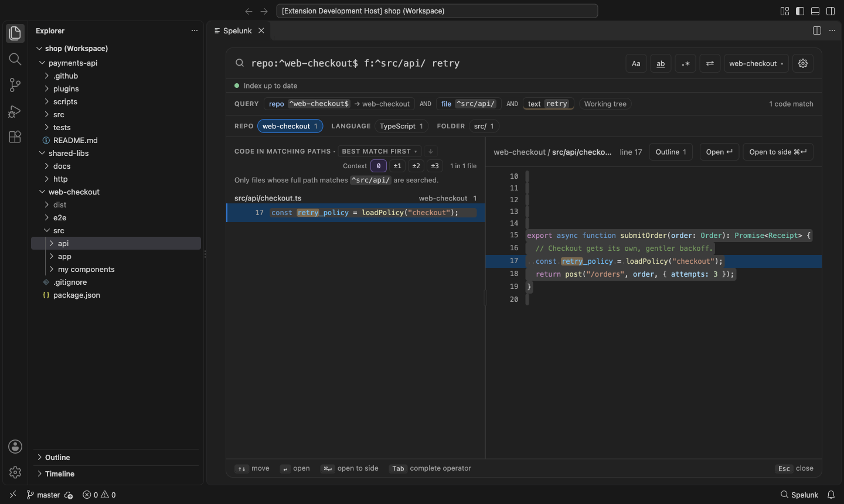Toggle regular expression (.*) search
The height and width of the screenshot is (504, 844).
point(685,63)
